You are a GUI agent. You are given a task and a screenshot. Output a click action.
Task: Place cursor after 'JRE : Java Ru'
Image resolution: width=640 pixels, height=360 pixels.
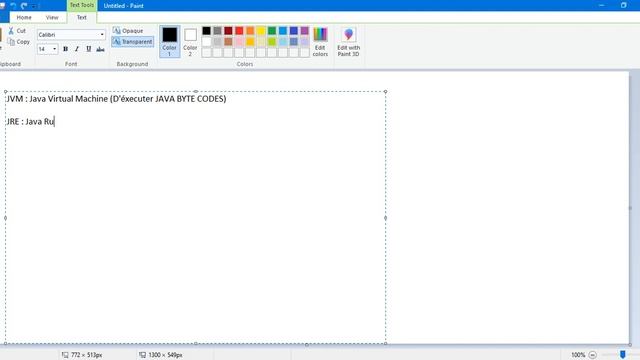pyautogui.click(x=54, y=122)
